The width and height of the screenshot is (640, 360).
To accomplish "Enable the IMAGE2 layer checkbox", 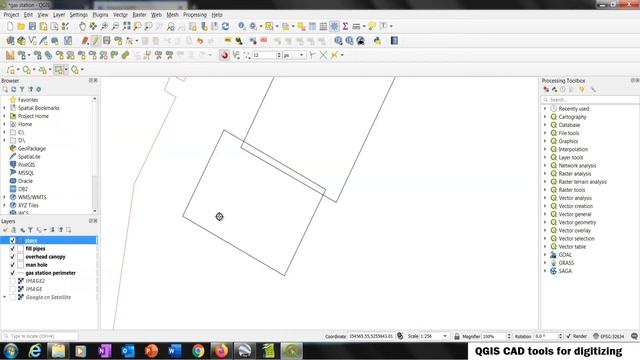I will [x=12, y=281].
